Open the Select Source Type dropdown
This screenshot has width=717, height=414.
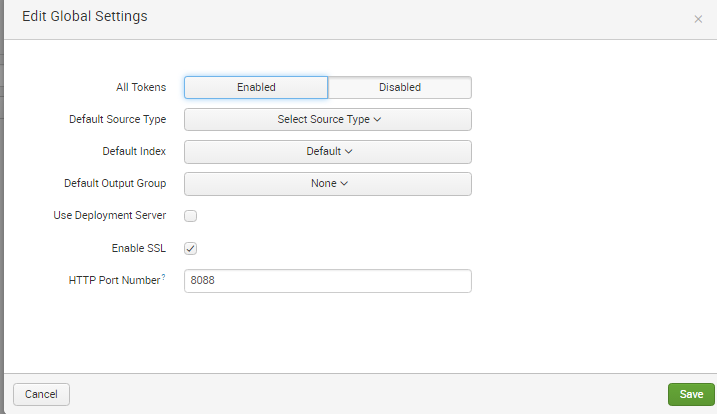point(328,120)
